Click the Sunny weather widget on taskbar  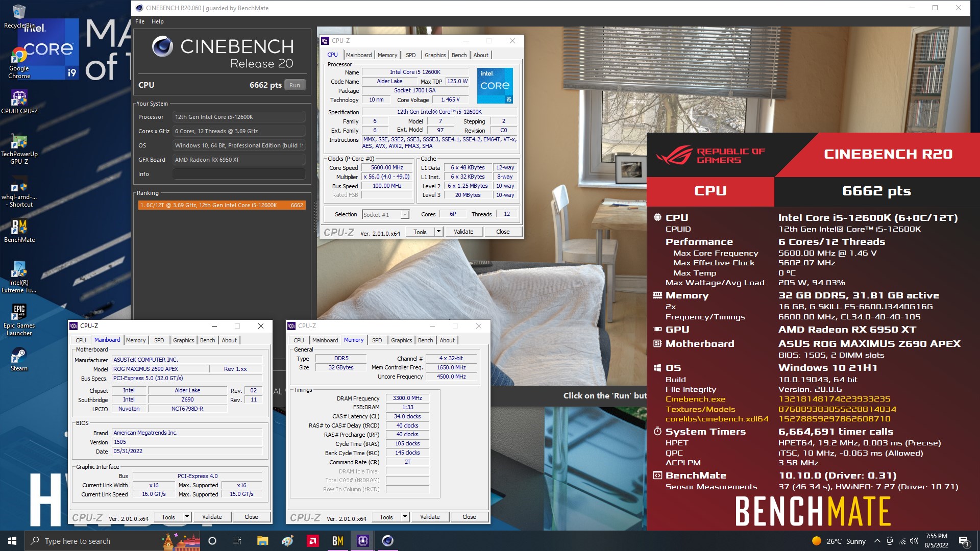(x=839, y=541)
